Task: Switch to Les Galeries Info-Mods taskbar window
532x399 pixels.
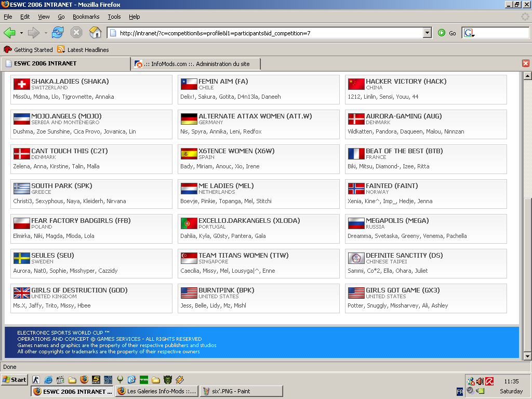Action: (x=157, y=391)
